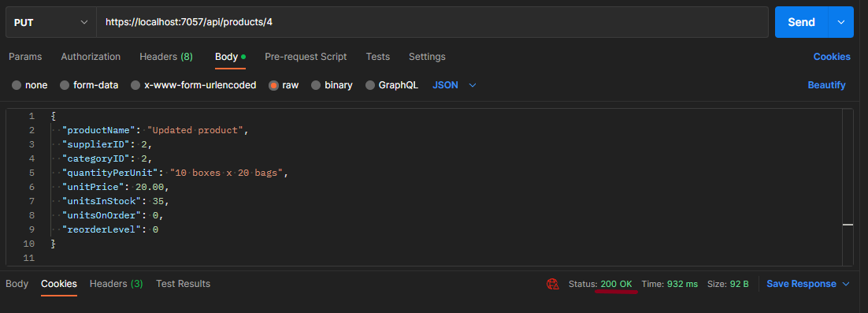This screenshot has width=868, height=313.
Task: Click the network security globe icon
Action: (x=552, y=284)
